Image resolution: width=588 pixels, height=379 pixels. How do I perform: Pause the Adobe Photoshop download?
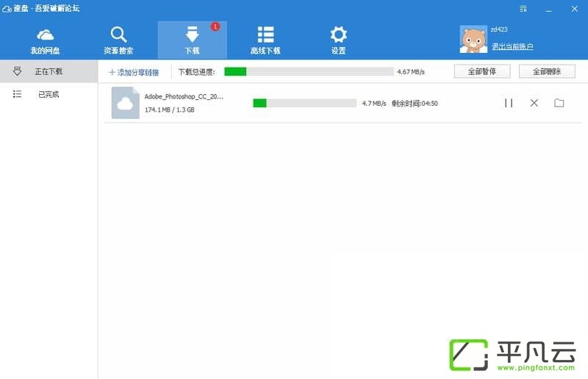(x=509, y=103)
